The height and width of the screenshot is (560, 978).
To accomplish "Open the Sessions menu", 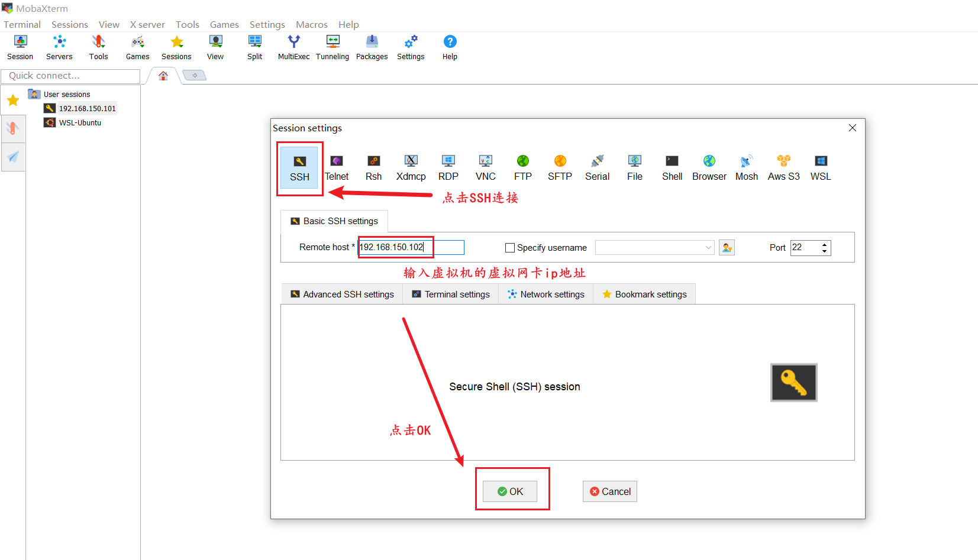I will [x=70, y=25].
